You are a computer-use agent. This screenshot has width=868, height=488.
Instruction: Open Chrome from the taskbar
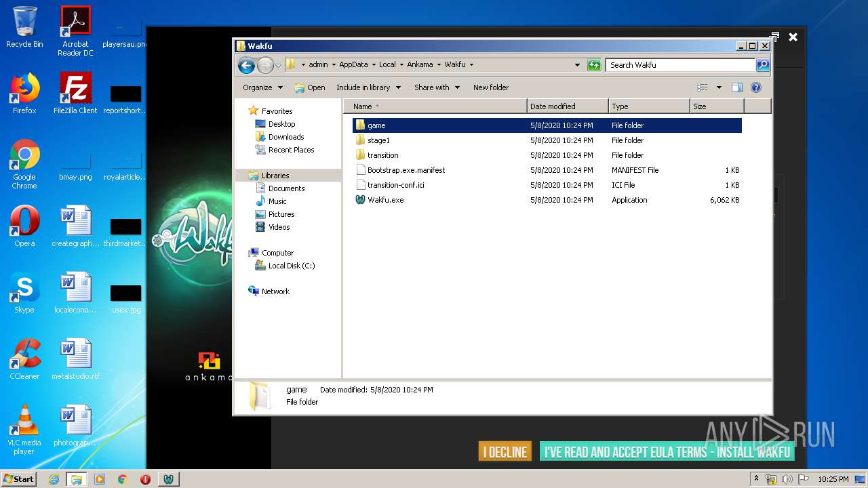click(123, 479)
